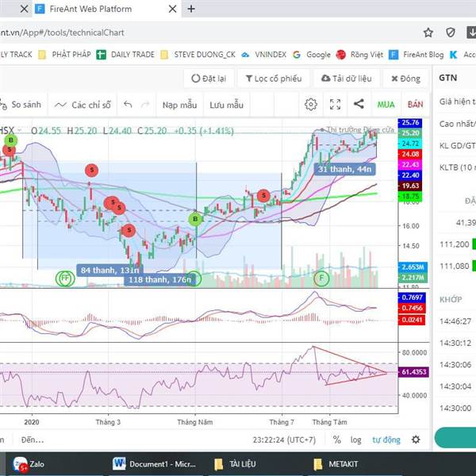This screenshot has width=476, height=476.
Task: Toggle the tự động auto scale
Action: click(x=386, y=440)
